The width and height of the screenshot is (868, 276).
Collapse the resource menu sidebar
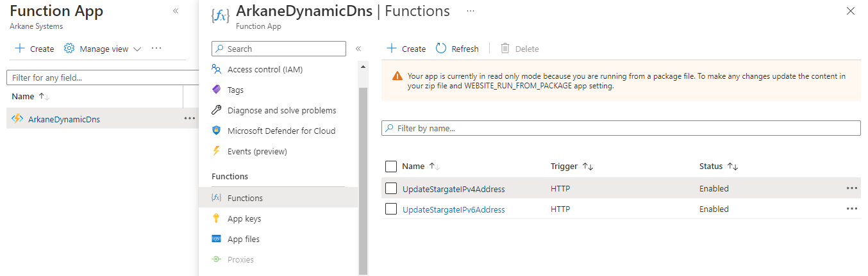tap(358, 49)
